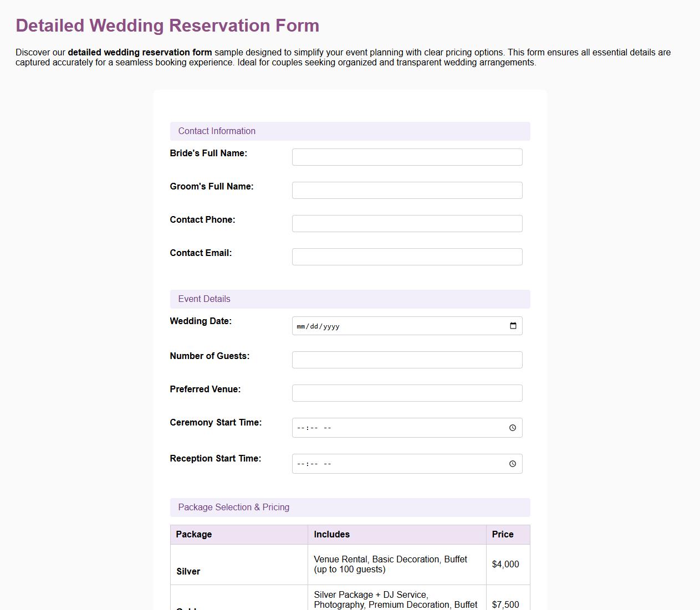The width and height of the screenshot is (700, 610).
Task: Click the Includes column header
Action: point(331,534)
